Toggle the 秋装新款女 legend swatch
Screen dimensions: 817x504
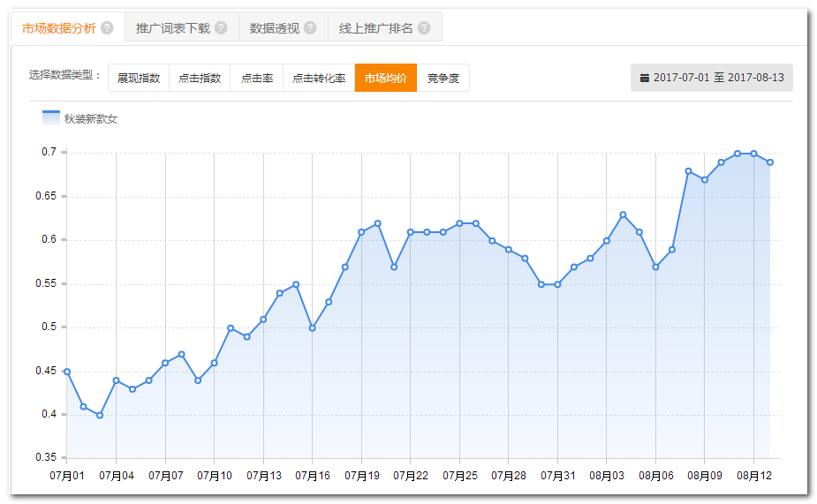pos(51,118)
